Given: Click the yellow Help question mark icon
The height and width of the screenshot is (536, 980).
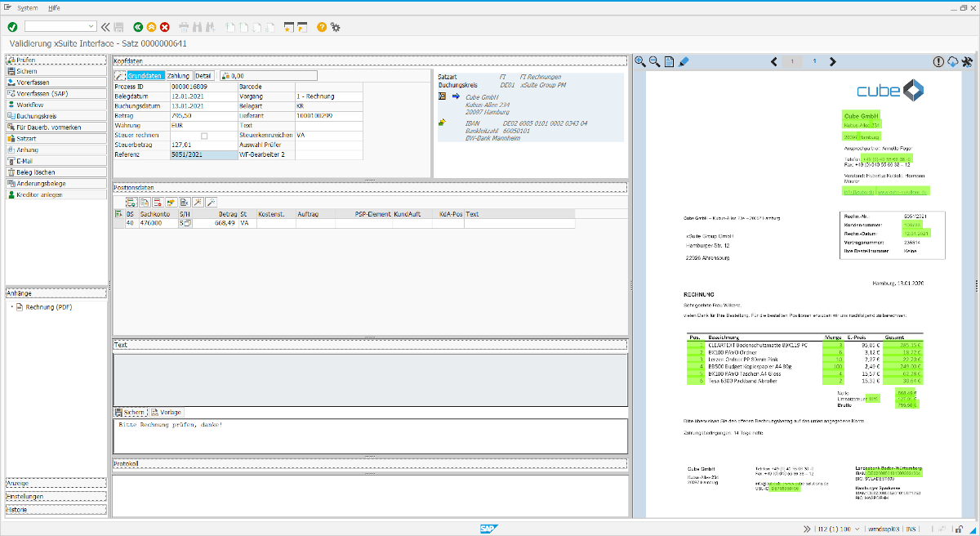Looking at the screenshot, I should 322,27.
